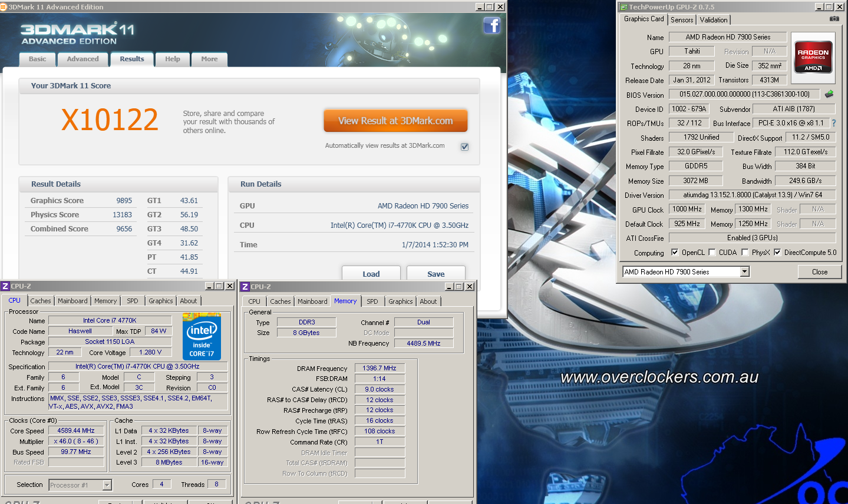Click ATI CrossFire Enabled (3 GPUs) field
The width and height of the screenshot is (848, 504).
pos(753,238)
